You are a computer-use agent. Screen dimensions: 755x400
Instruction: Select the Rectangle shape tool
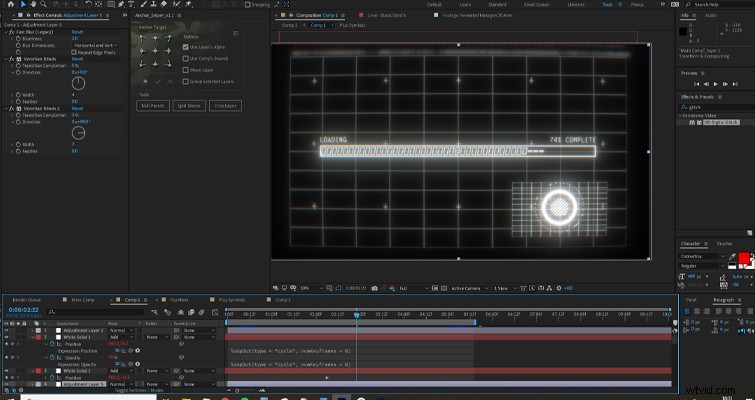(111, 4)
